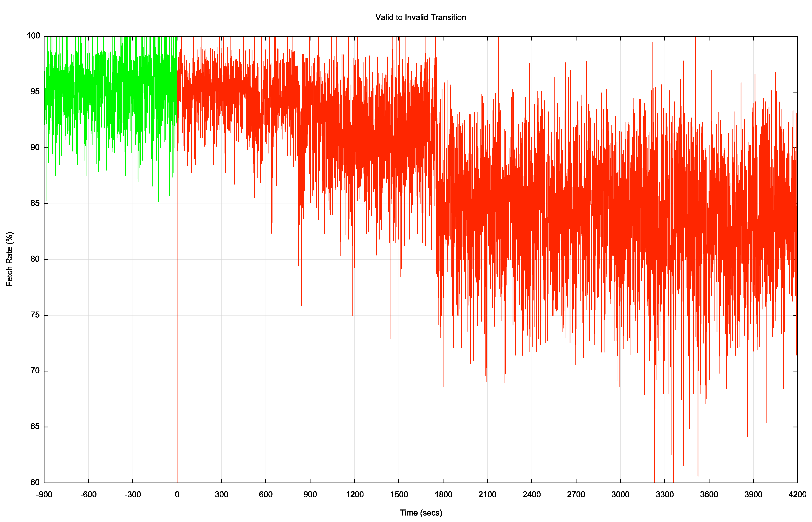Click the x-axis tick label '600'
812x522 pixels.
(x=266, y=495)
